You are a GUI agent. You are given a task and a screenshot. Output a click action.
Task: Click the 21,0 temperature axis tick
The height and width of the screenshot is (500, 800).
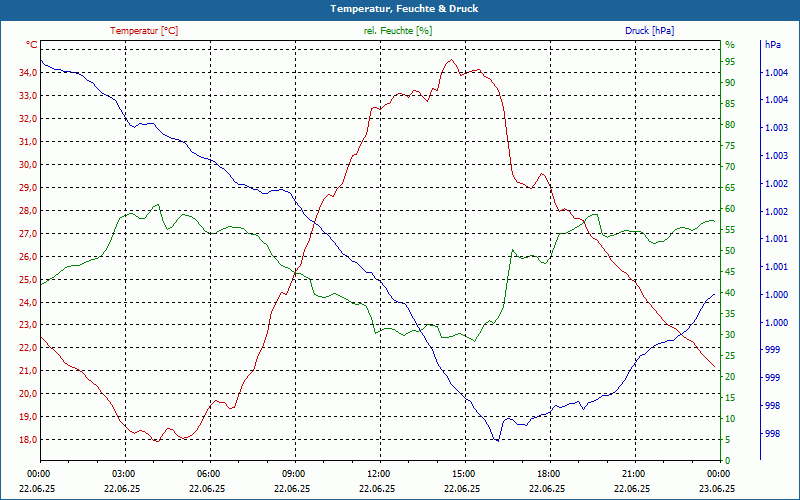pos(28,371)
